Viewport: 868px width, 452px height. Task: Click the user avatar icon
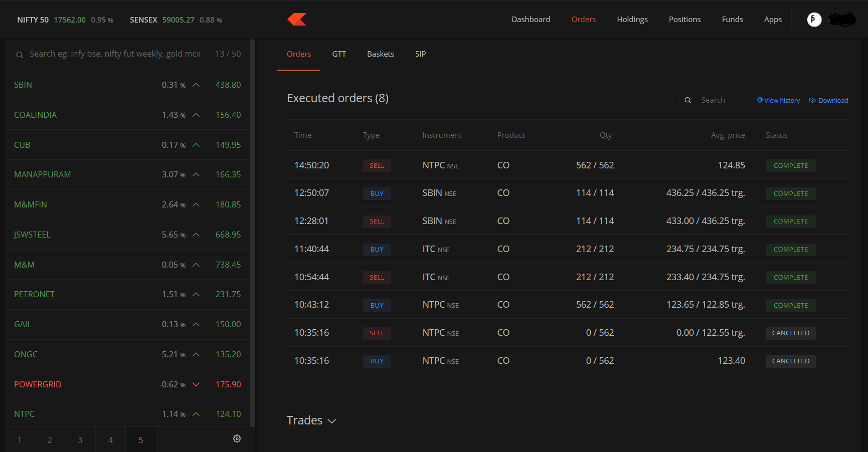tap(814, 20)
